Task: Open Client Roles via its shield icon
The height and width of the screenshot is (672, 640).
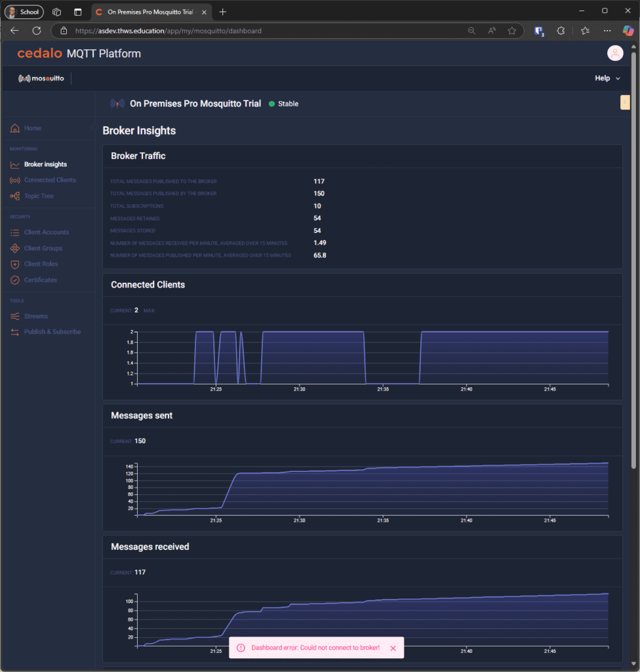Action: tap(14, 264)
